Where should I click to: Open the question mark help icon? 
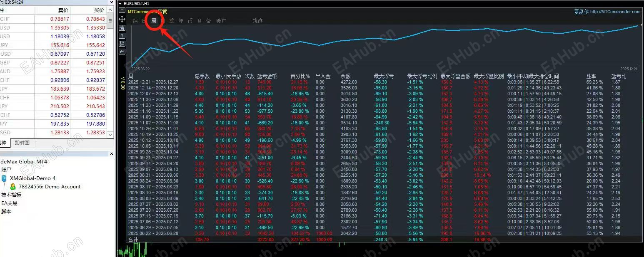click(x=122, y=36)
